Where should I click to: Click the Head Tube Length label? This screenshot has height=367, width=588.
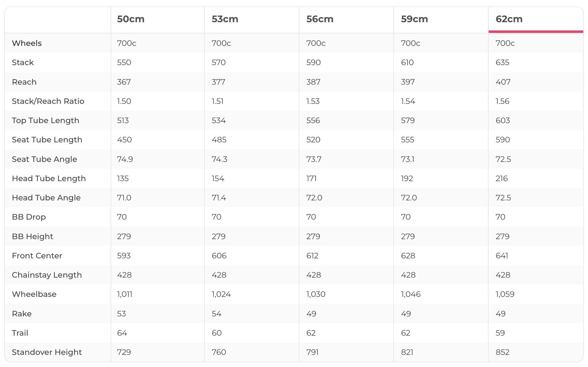(x=49, y=178)
